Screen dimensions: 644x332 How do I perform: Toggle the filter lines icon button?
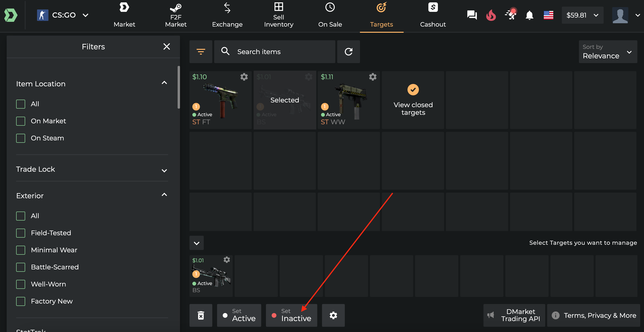[x=201, y=52]
